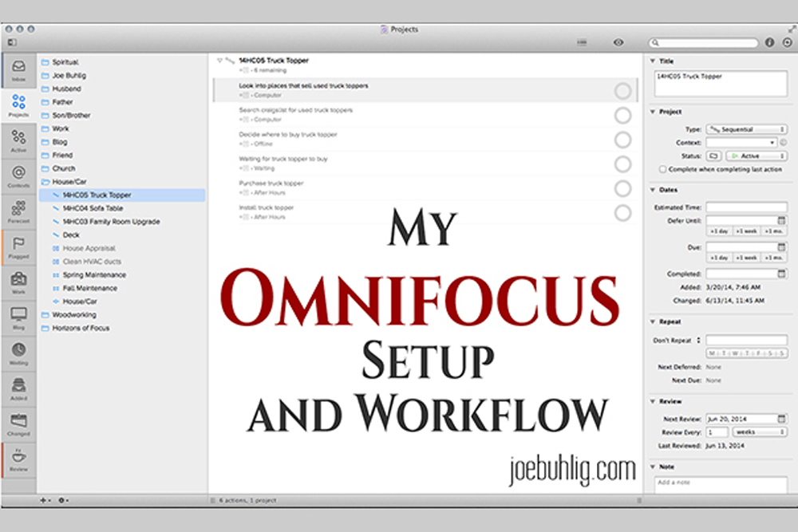Toggle the inspector info button

[x=769, y=43]
